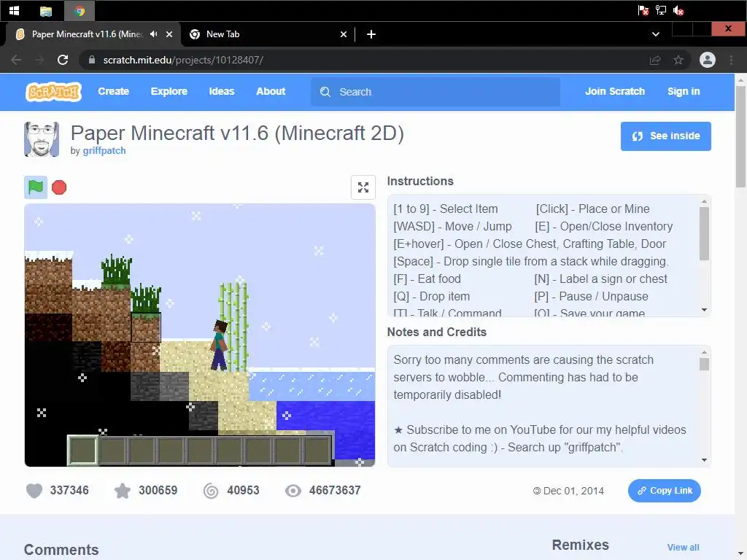Open griffpatch's profile link

click(104, 151)
